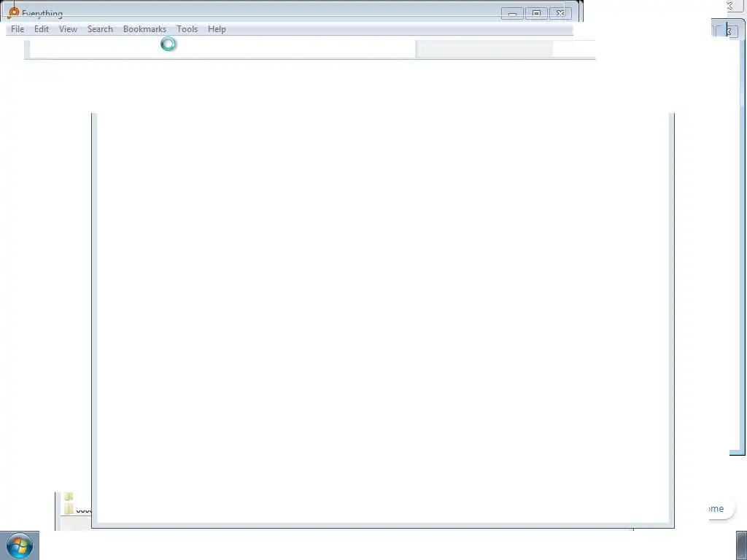Click the show desktop button on taskbar
Screen dimensions: 747x560
[x=741, y=545]
